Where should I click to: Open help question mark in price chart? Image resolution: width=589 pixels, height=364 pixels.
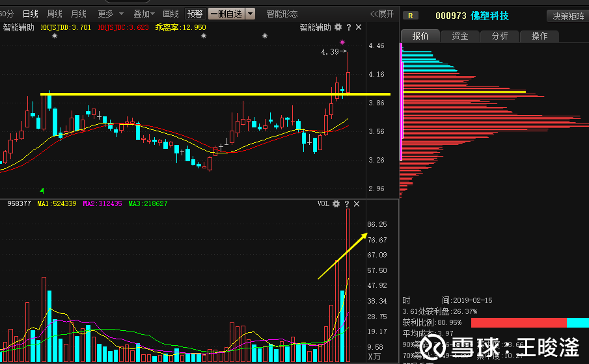(349, 27)
